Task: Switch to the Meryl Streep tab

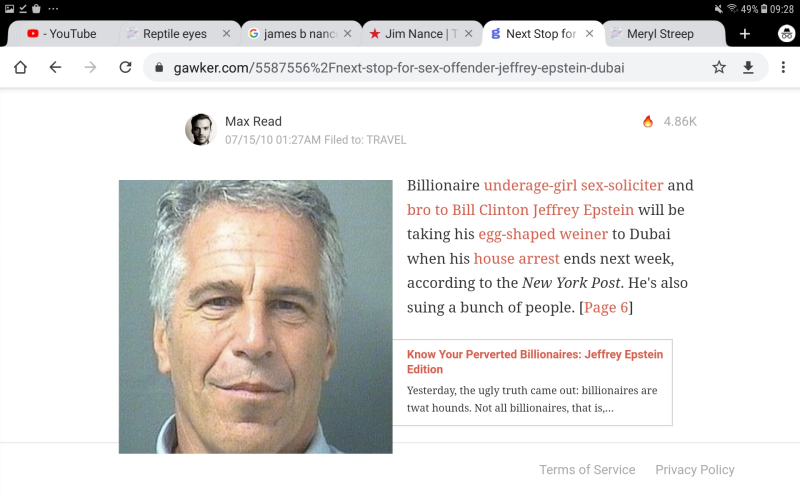Action: [x=664, y=34]
